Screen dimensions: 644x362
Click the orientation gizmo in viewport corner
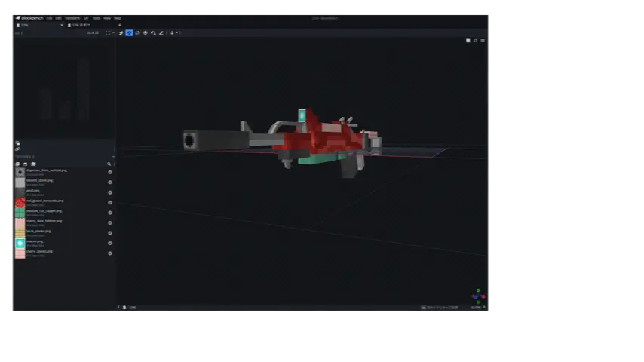478,295
